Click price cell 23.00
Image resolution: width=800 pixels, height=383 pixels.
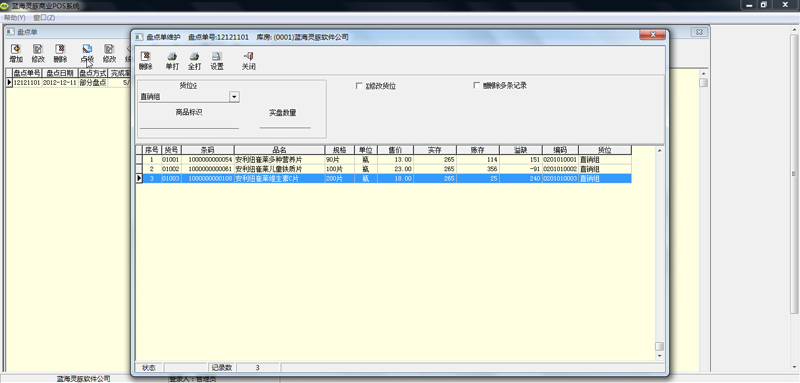[395, 169]
